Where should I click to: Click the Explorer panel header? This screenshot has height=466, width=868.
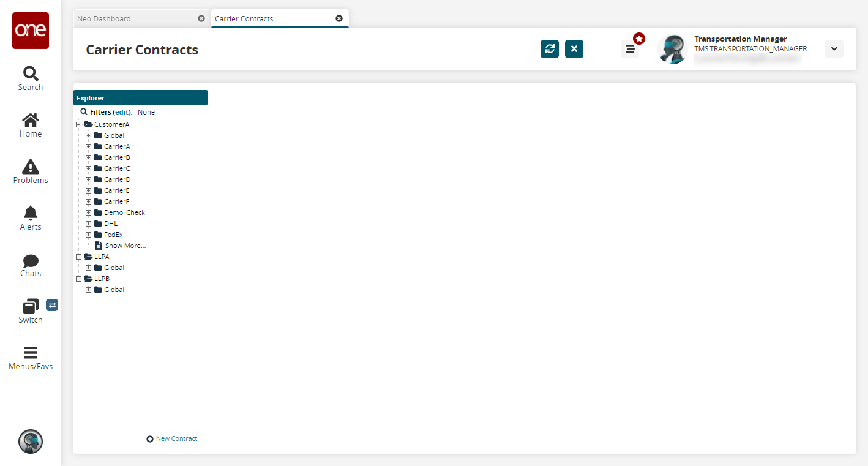pyautogui.click(x=141, y=98)
